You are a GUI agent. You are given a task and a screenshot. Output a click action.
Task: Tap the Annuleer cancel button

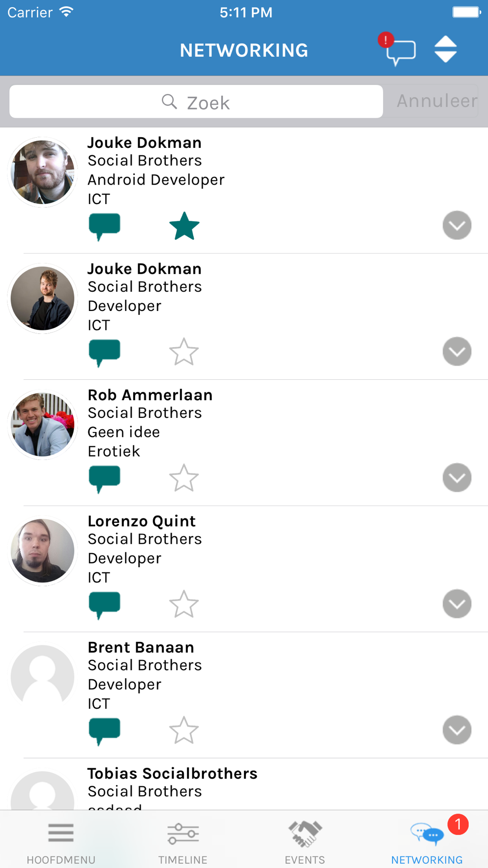pos(437,101)
